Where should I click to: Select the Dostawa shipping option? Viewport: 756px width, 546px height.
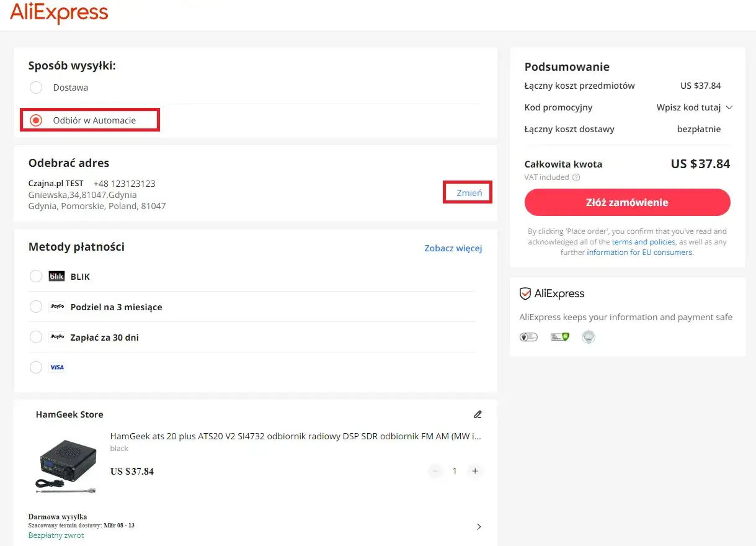[36, 87]
